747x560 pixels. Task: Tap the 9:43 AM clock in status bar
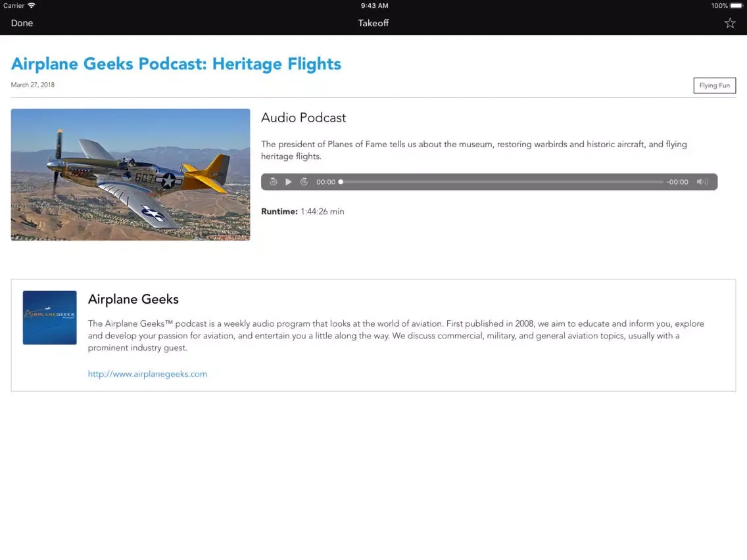374,6
